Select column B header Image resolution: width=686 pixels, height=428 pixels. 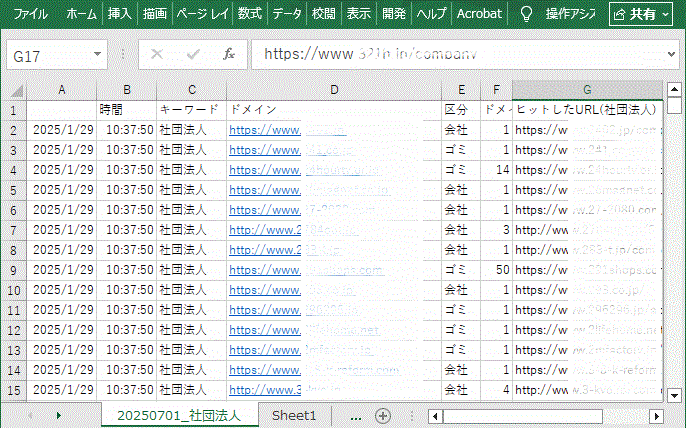click(127, 90)
